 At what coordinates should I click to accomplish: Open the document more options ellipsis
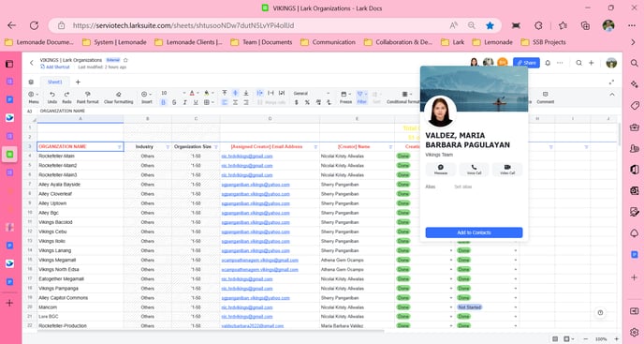tap(560, 63)
